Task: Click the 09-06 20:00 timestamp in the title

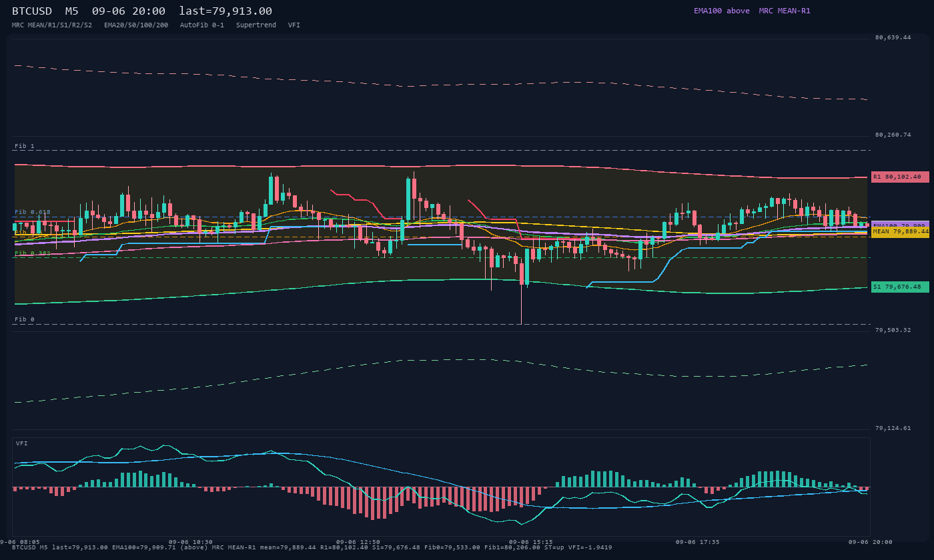Action: pos(129,11)
